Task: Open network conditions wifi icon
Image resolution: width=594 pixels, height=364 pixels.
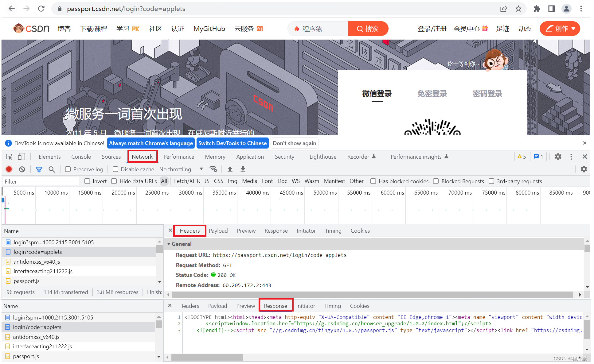Action: click(213, 169)
